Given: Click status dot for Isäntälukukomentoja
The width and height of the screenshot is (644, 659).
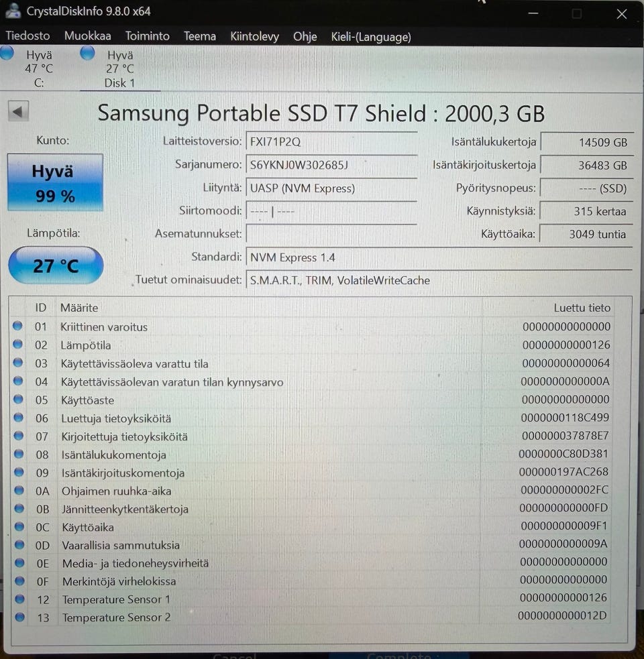Looking at the screenshot, I should point(19,453).
